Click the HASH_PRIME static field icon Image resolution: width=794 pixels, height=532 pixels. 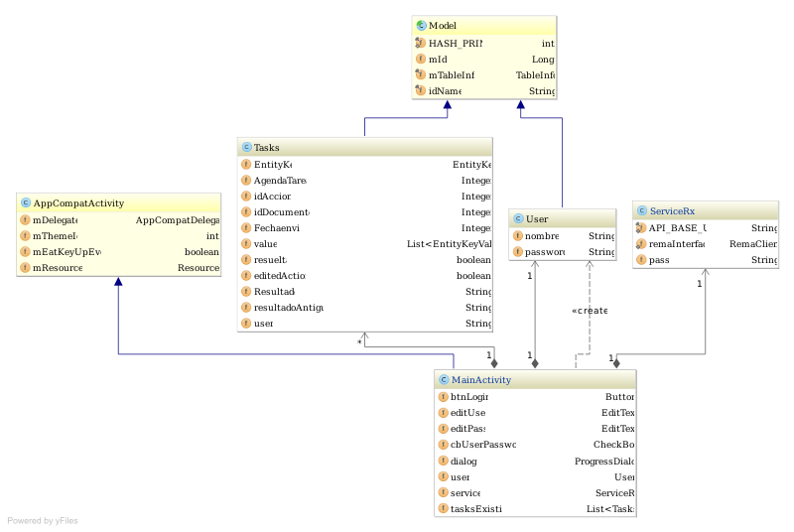click(420, 44)
